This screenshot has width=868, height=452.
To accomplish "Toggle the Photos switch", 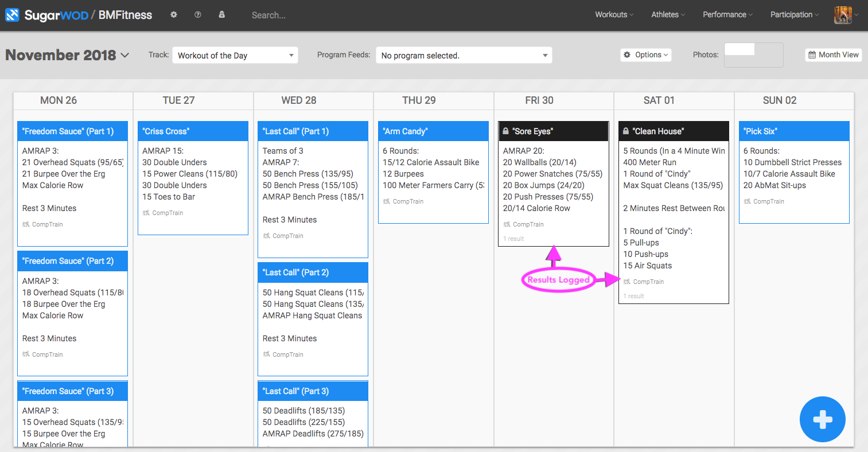I will click(753, 55).
